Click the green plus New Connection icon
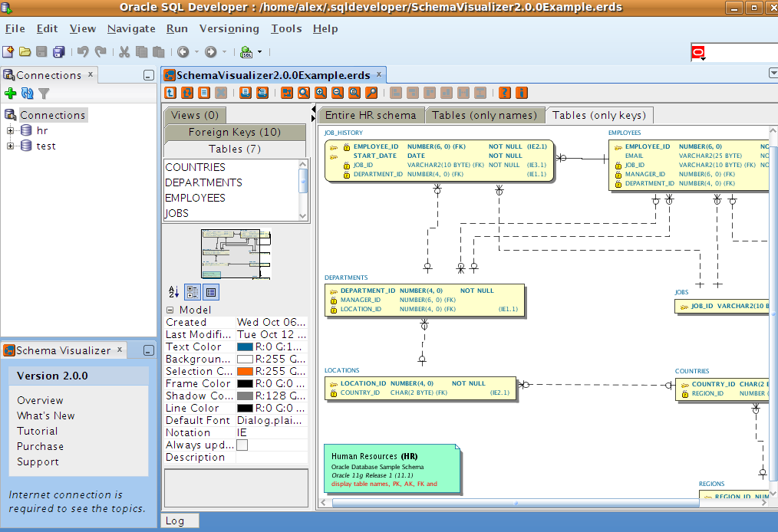The width and height of the screenshot is (778, 532). (x=11, y=94)
